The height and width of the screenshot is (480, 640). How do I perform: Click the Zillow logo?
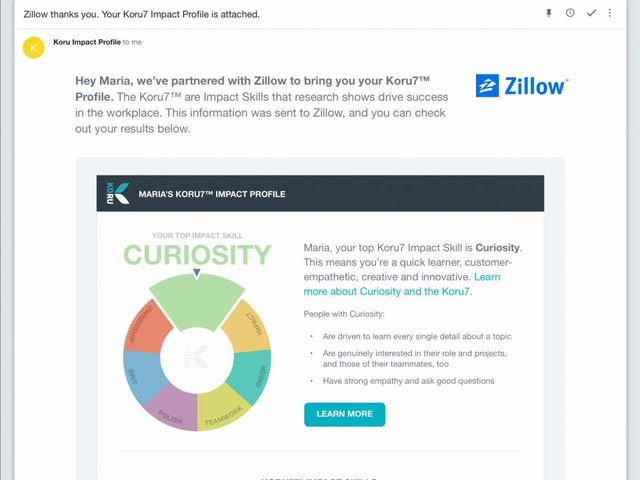click(522, 86)
